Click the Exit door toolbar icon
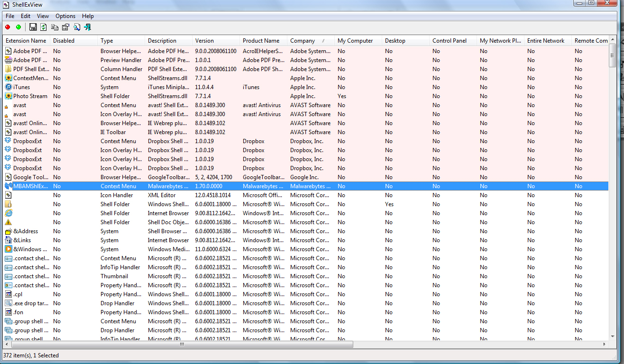 (87, 27)
